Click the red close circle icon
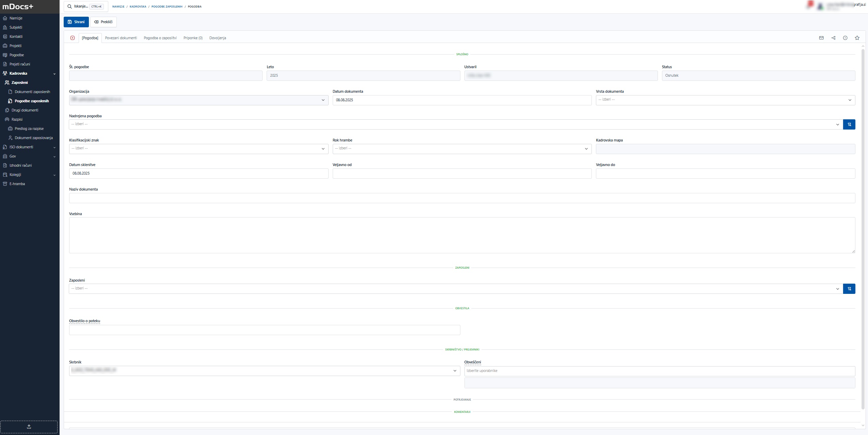 [73, 38]
